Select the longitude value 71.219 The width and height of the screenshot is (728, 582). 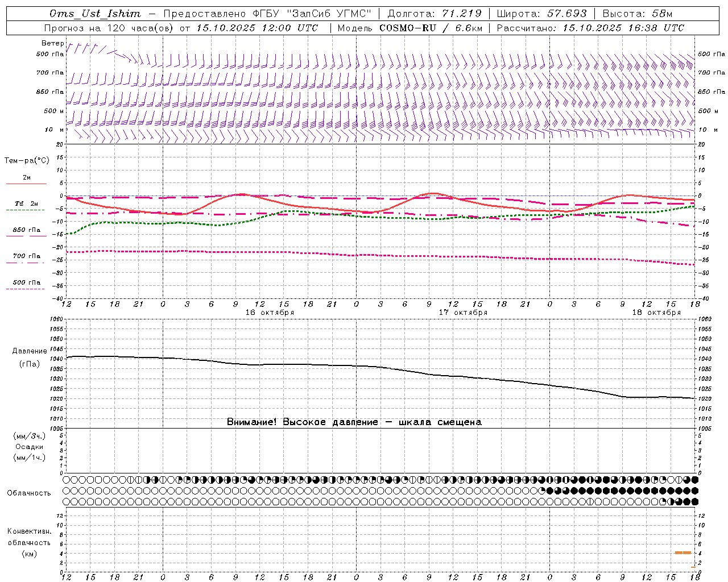[462, 14]
